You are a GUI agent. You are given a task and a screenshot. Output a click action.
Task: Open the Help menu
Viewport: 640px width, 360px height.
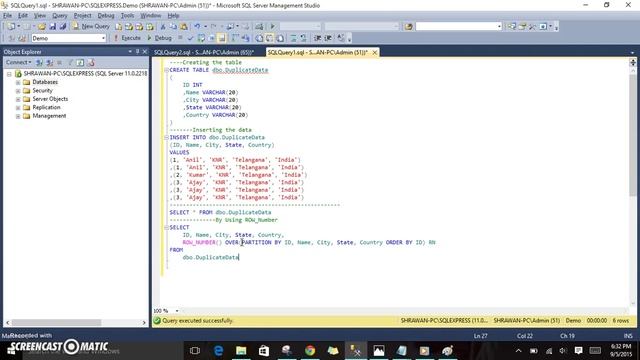tap(173, 16)
